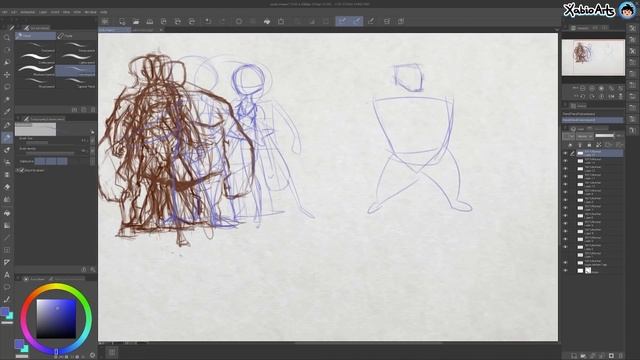The image size is (640, 360).
Task: Open the Edit menu
Action: pos(14,12)
